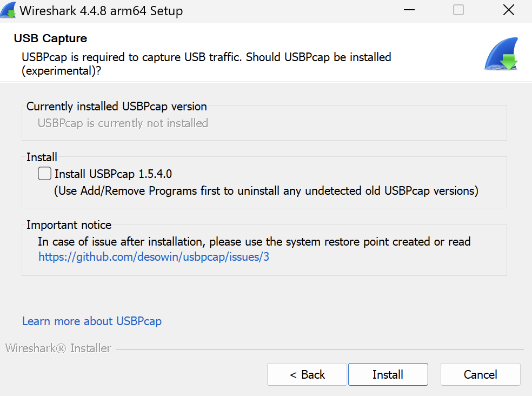Click the USB Capture page heading
Screen dimensions: 532x396
tap(50, 38)
